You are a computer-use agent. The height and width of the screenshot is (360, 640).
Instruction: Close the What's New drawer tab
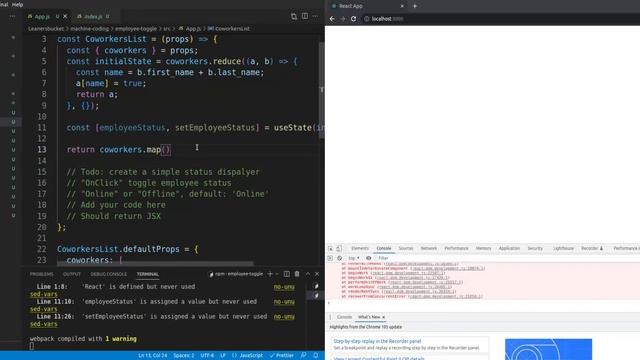click(384, 317)
